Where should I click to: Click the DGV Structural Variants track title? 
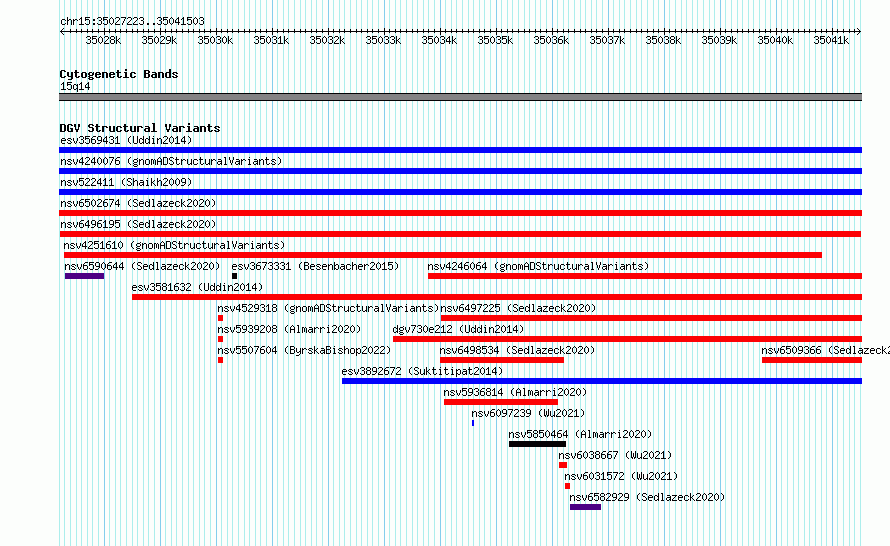pos(140,128)
